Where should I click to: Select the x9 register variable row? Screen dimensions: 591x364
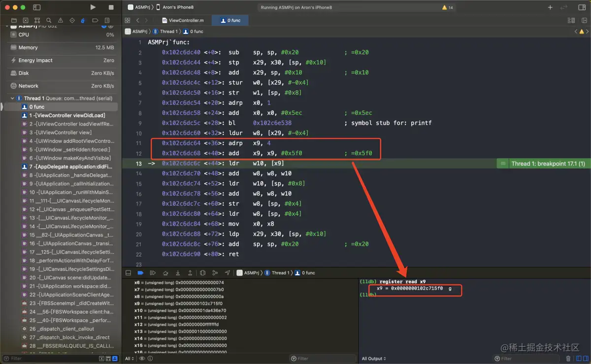[x=240, y=303]
